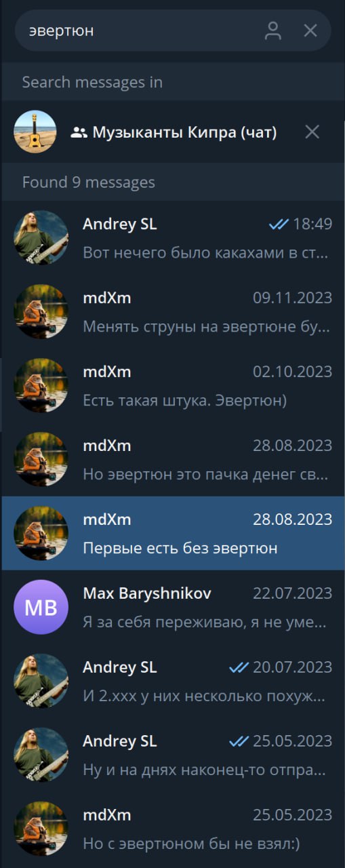345x868 pixels.
Task: Open Max Baryshnikov message from 22.07.2023
Action: [173, 607]
